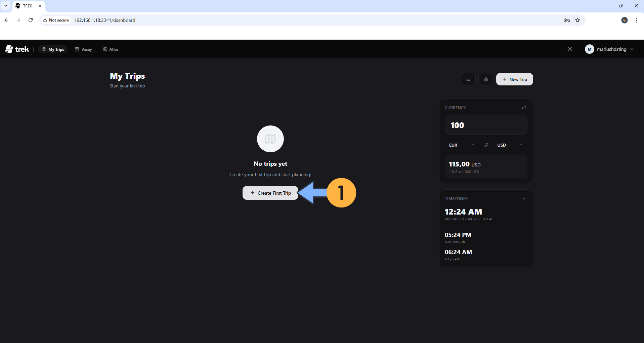Expand the EUR source currency dropdown

(x=462, y=145)
